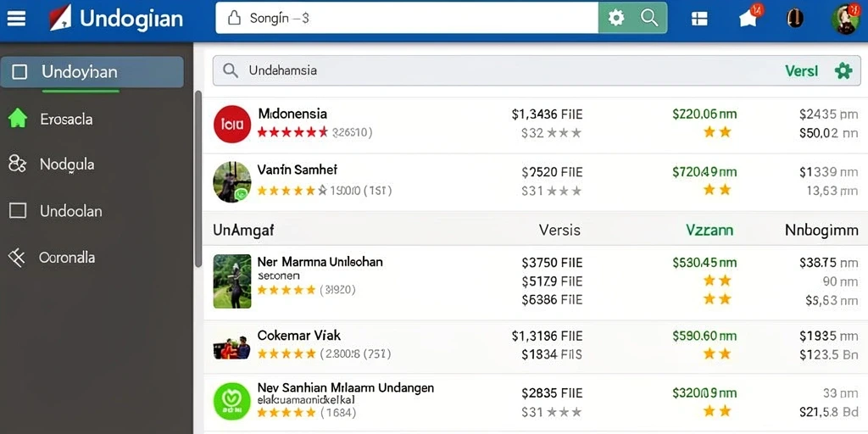Open Erosacla in the sidebar
Viewport: 868px width, 434px height.
pyautogui.click(x=66, y=119)
